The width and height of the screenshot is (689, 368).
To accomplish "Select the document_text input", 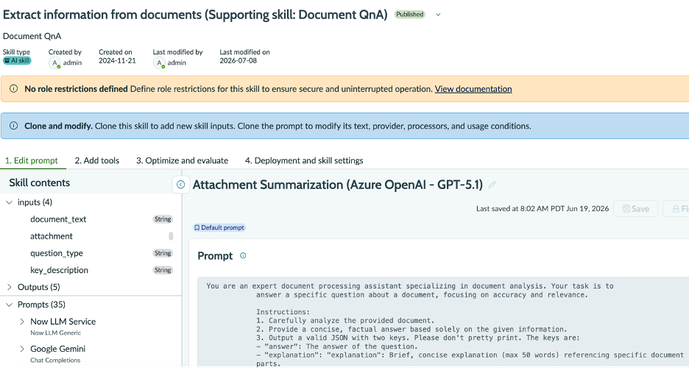I will [58, 219].
